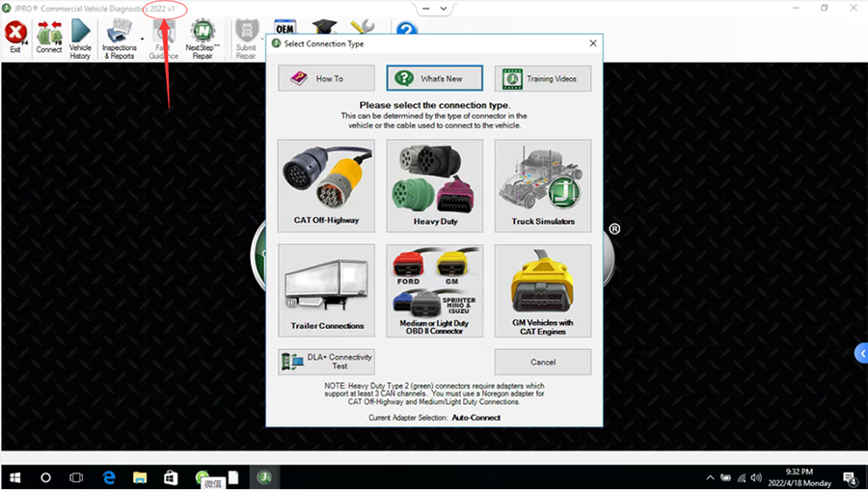Click the blue help question mark icon
868x490 pixels.
[x=406, y=28]
